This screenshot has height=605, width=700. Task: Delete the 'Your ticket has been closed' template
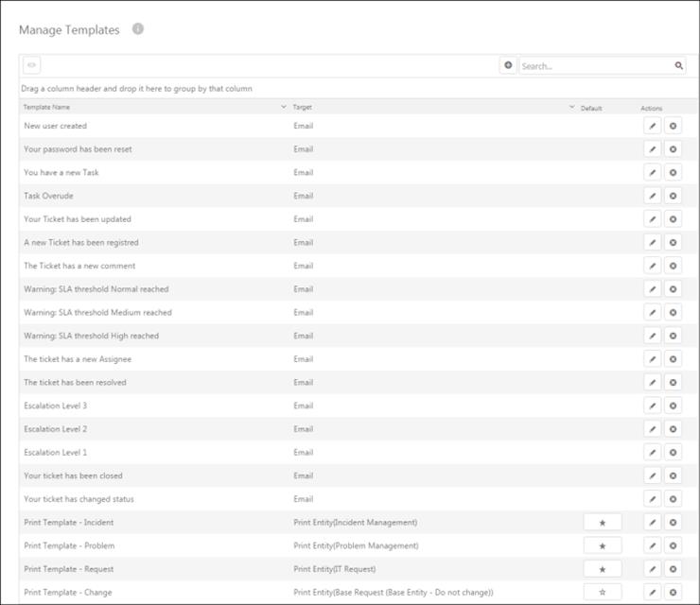[673, 475]
